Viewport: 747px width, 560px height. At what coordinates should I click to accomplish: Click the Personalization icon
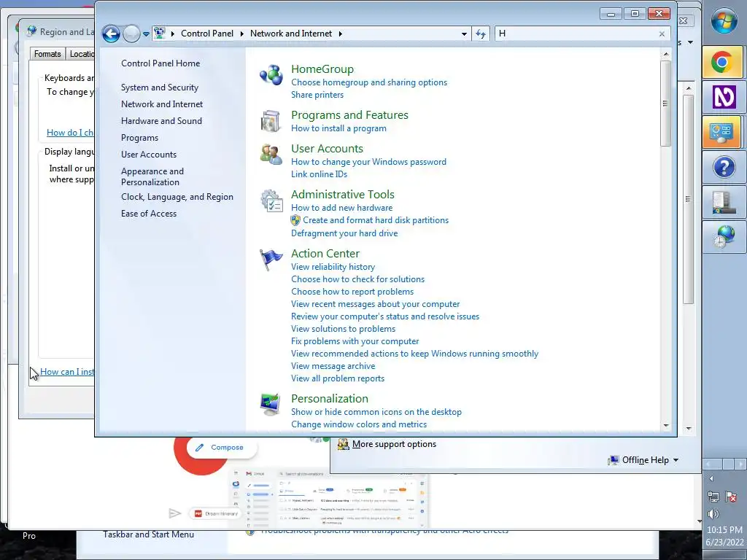271,404
